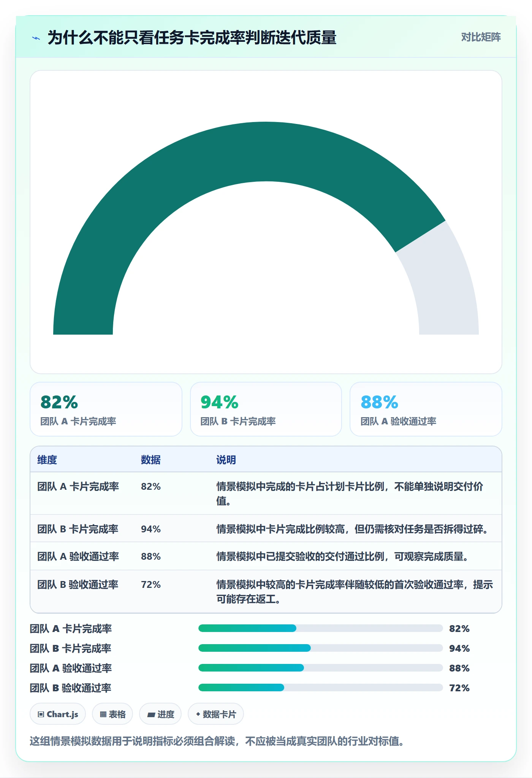Select the title 为什么不能只看任务卡完成率判断迭代质量
The image size is (532, 778).
pos(192,38)
